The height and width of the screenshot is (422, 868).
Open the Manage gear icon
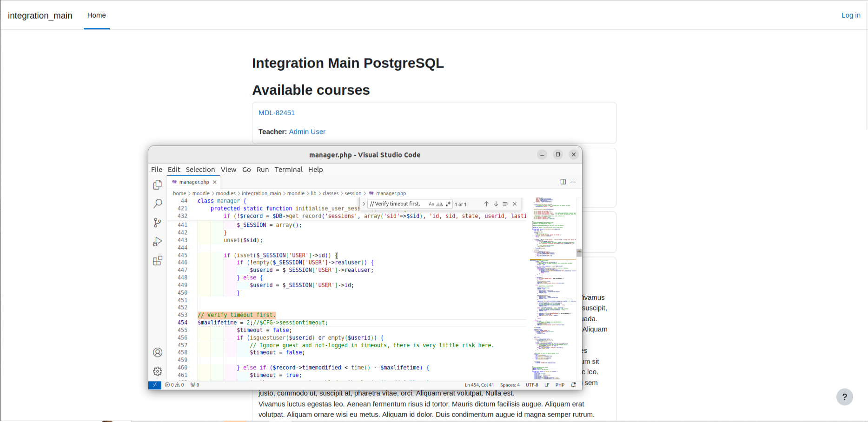point(158,371)
